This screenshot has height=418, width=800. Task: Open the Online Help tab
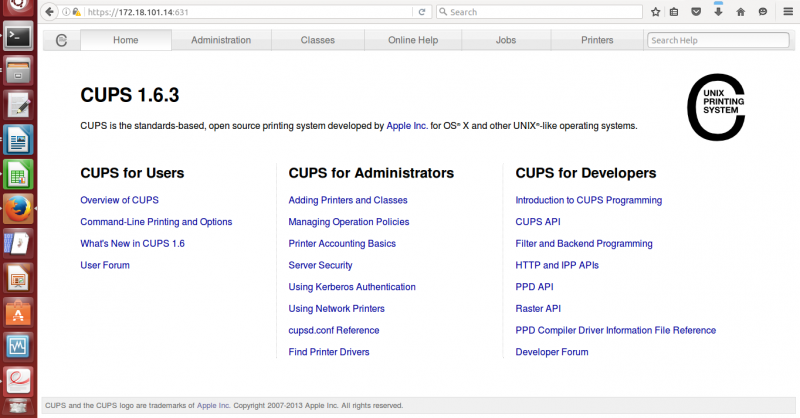[413, 40]
